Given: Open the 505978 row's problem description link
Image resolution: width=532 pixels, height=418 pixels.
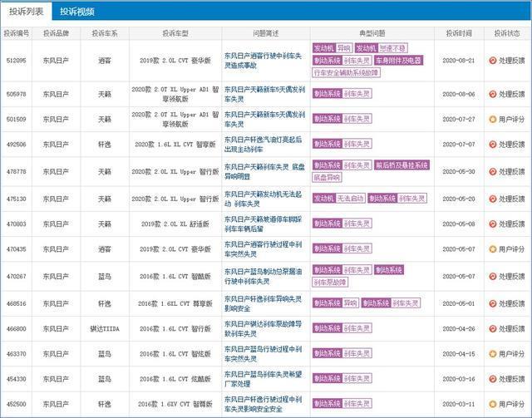Looking at the screenshot, I should tap(264, 94).
